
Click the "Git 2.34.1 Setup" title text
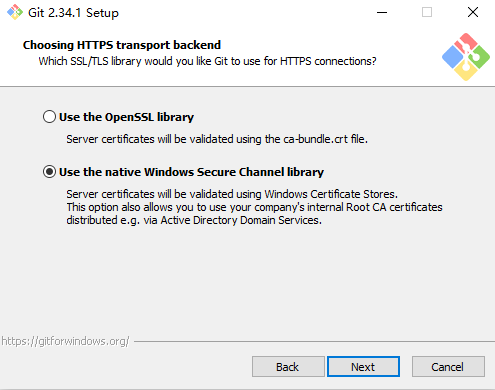pyautogui.click(x=73, y=13)
